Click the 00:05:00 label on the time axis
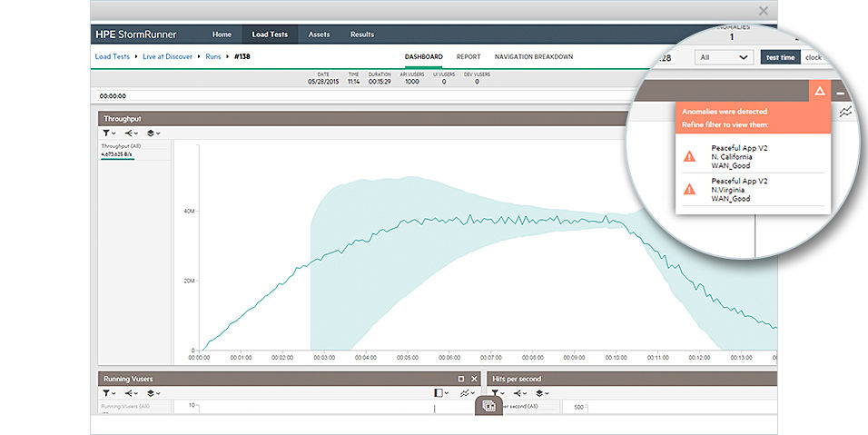This screenshot has width=868, height=435. coord(408,358)
